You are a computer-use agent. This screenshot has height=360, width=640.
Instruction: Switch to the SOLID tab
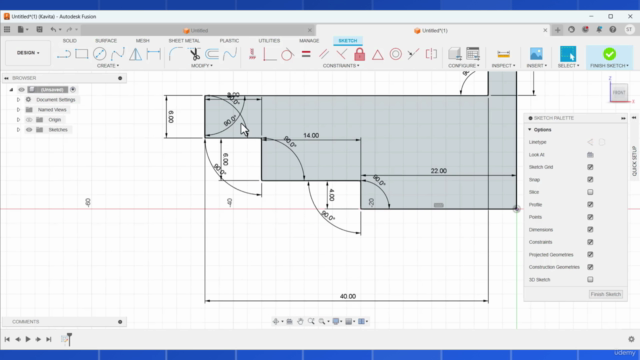point(69,41)
